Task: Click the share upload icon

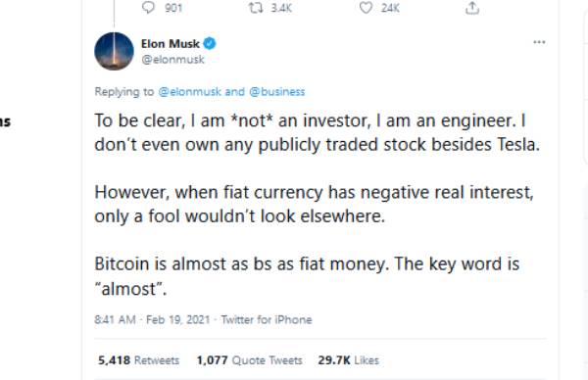Action: tap(472, 8)
